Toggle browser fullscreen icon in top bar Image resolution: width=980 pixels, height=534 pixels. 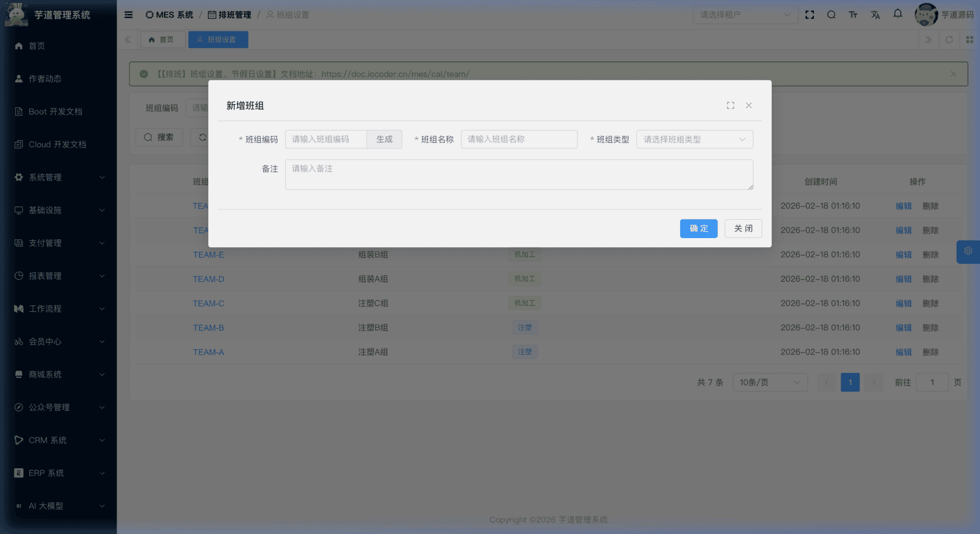pos(810,15)
